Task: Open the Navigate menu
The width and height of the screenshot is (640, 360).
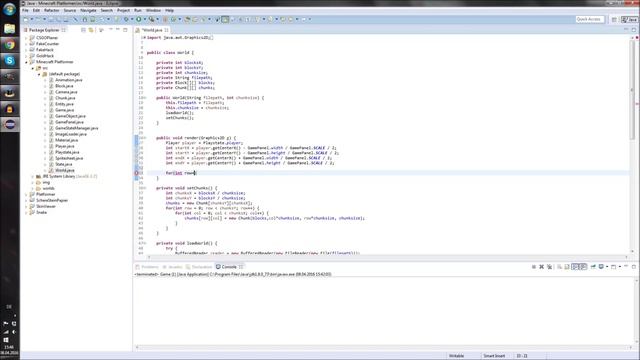Action: point(88,10)
